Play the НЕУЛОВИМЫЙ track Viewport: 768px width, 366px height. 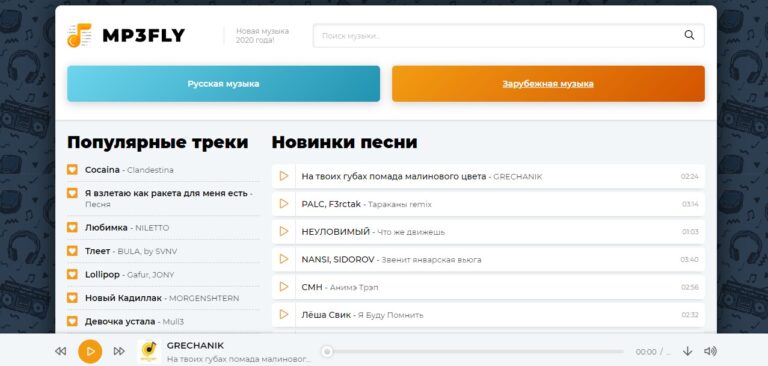(284, 231)
